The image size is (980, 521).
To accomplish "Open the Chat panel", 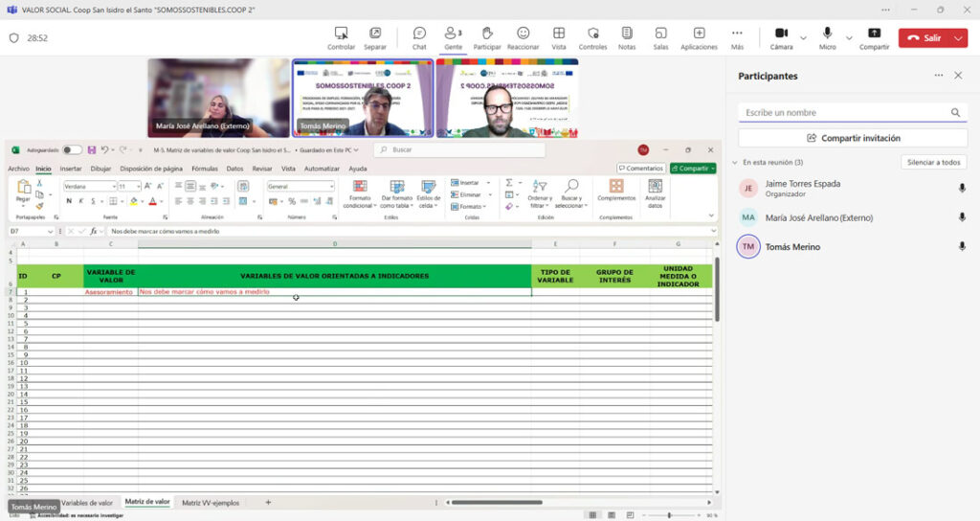I will click(419, 37).
